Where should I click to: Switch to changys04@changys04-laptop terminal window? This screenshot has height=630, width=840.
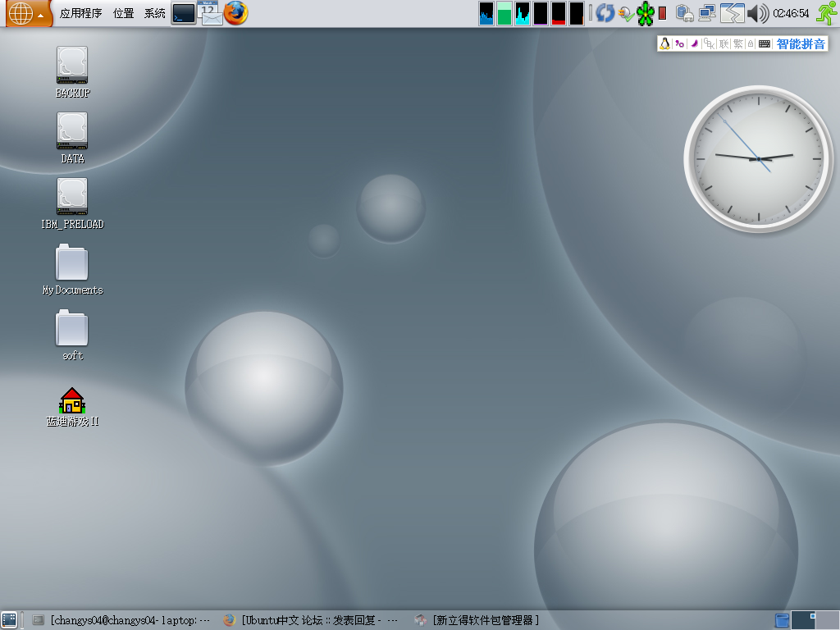(121, 620)
